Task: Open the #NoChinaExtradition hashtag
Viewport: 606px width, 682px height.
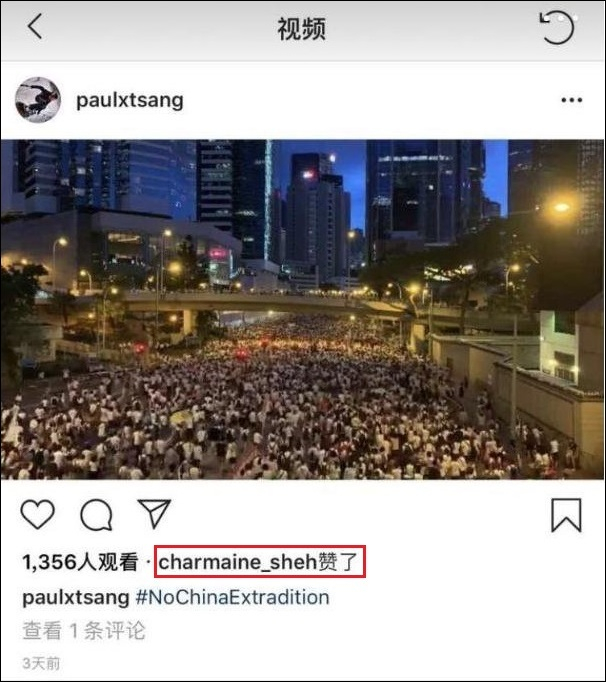Action: click(x=232, y=597)
